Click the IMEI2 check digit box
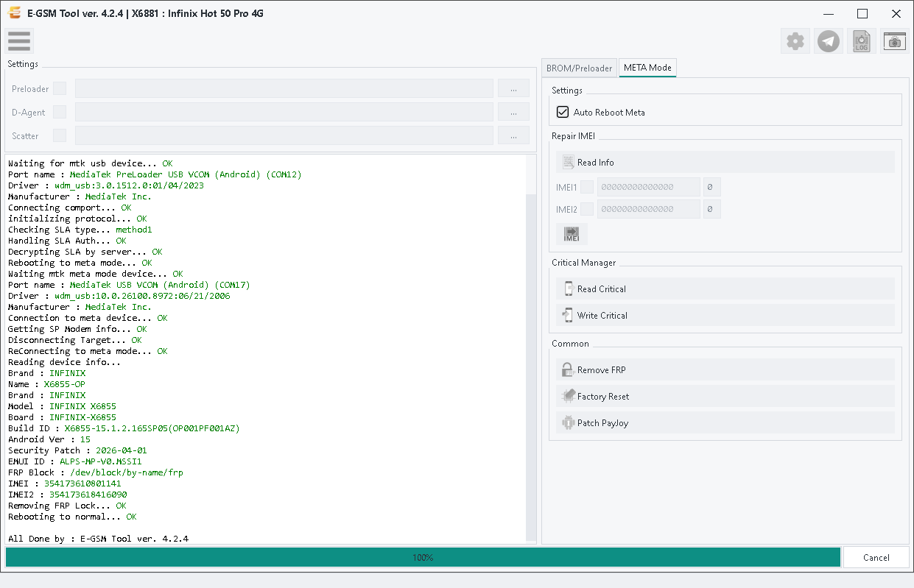 point(711,209)
